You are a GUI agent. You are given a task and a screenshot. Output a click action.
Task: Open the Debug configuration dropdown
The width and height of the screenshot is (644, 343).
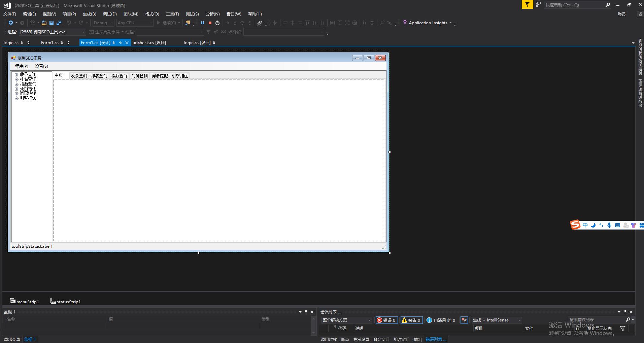[103, 23]
